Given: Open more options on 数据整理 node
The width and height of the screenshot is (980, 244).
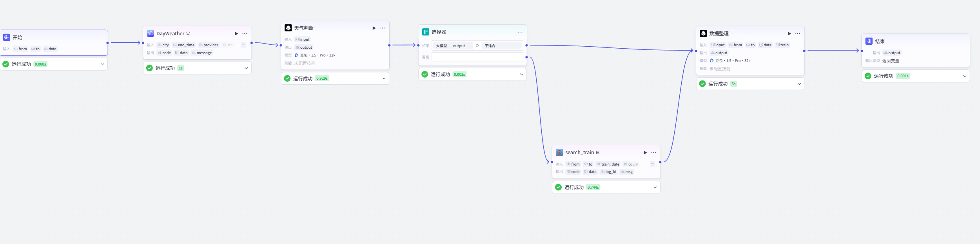Looking at the screenshot, I should (797, 34).
